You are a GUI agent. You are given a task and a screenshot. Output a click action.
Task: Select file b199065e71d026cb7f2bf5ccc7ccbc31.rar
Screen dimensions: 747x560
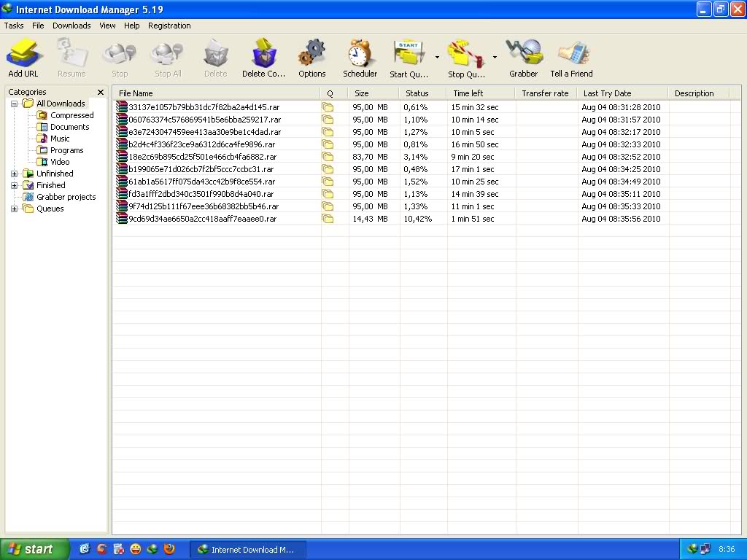pyautogui.click(x=201, y=169)
